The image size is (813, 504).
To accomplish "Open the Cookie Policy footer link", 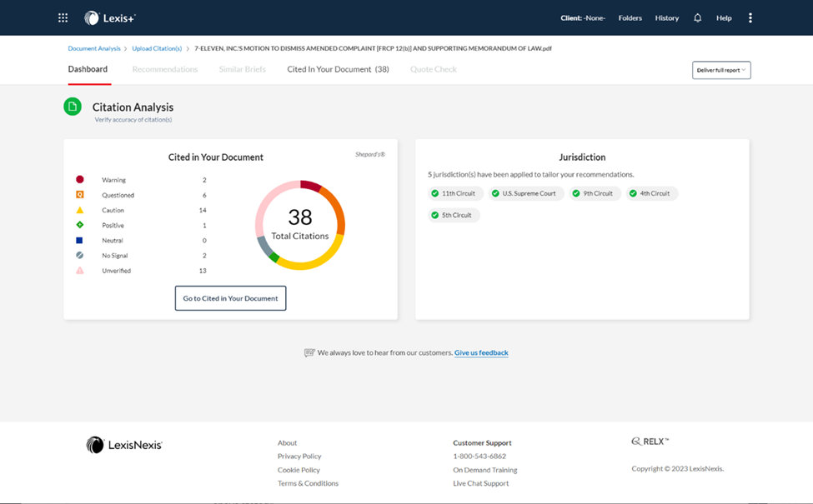I will [x=299, y=470].
